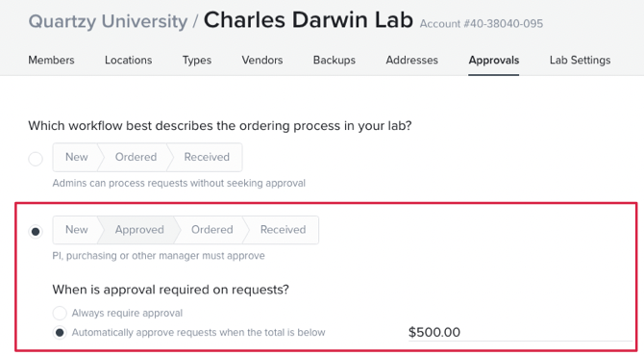The image size is (644, 356).
Task: Click the Charles Darwin Lab title
Action: (308, 20)
